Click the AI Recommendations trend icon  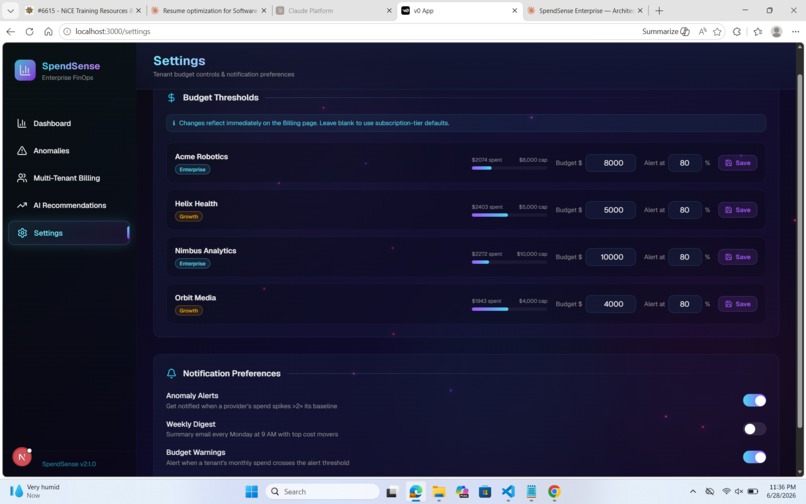(x=22, y=205)
